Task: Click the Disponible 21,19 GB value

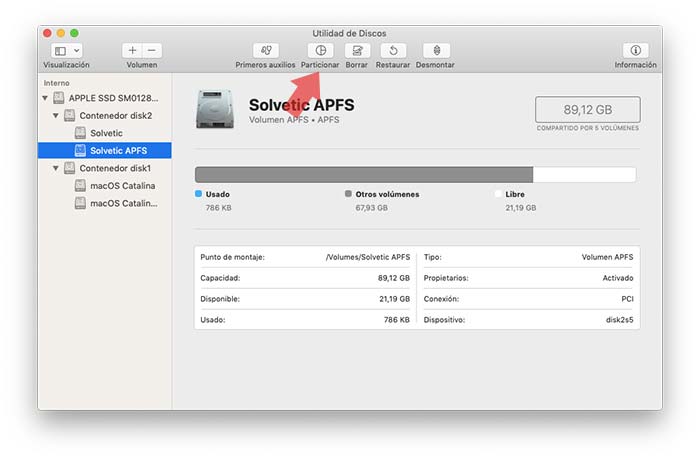Action: click(x=395, y=299)
